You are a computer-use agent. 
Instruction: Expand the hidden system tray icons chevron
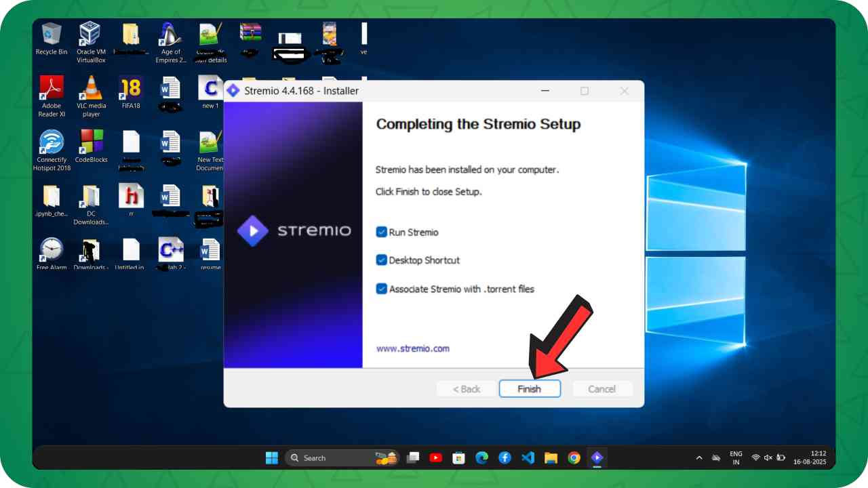699,458
